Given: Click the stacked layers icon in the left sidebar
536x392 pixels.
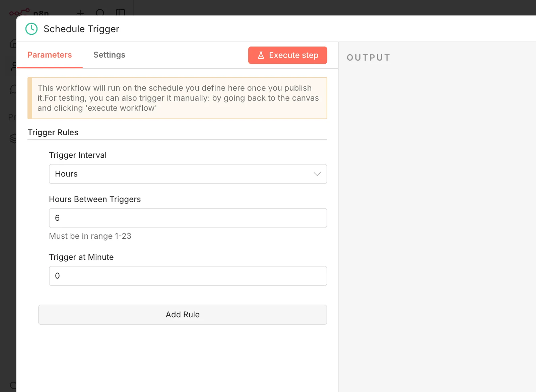Looking at the screenshot, I should pos(13,138).
